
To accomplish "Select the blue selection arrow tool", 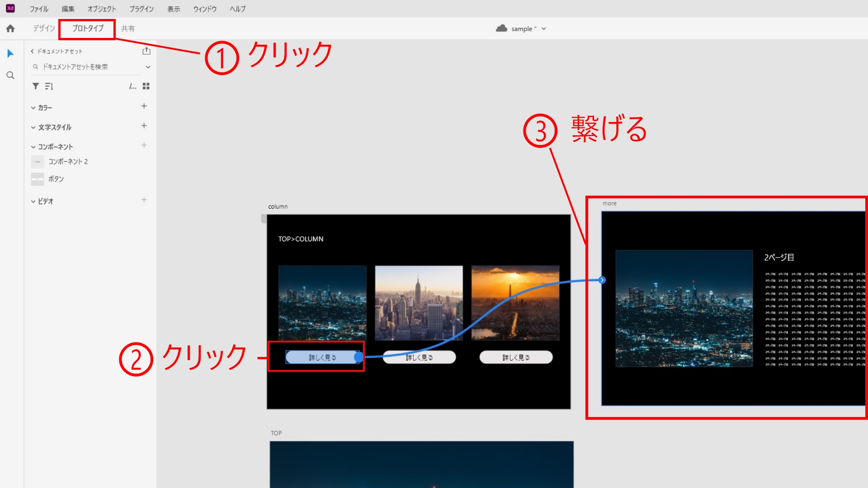I will 10,53.
